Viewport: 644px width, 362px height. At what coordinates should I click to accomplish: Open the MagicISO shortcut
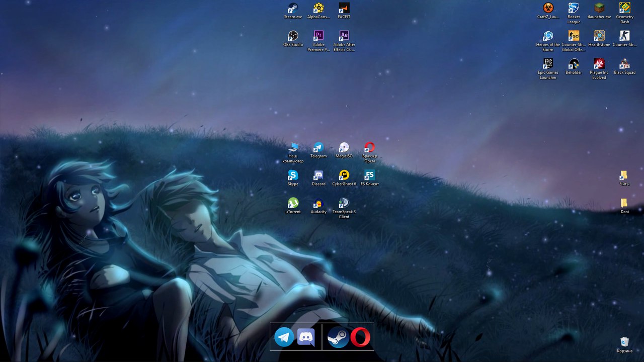click(344, 150)
